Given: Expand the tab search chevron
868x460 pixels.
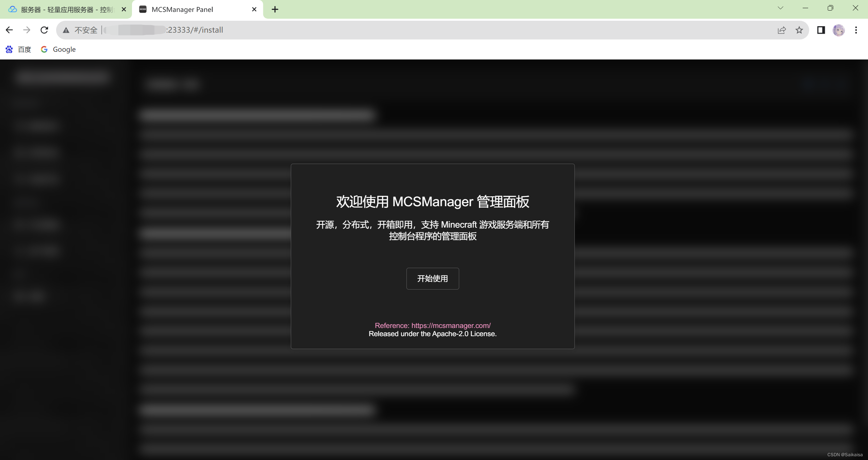Looking at the screenshot, I should tap(781, 8).
